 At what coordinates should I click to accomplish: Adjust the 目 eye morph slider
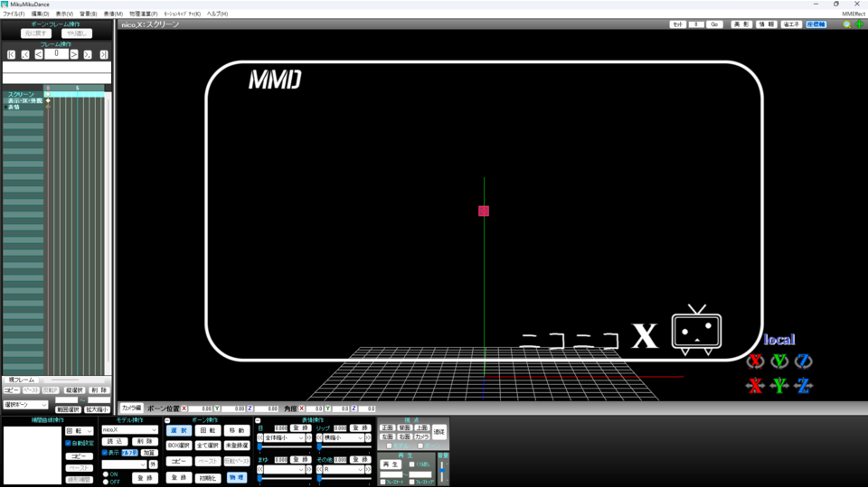point(284,447)
